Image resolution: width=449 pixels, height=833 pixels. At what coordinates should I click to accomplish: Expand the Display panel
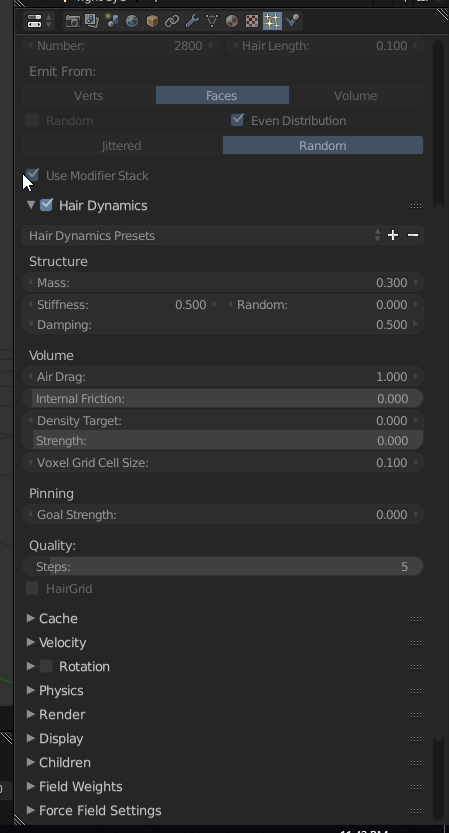click(31, 738)
